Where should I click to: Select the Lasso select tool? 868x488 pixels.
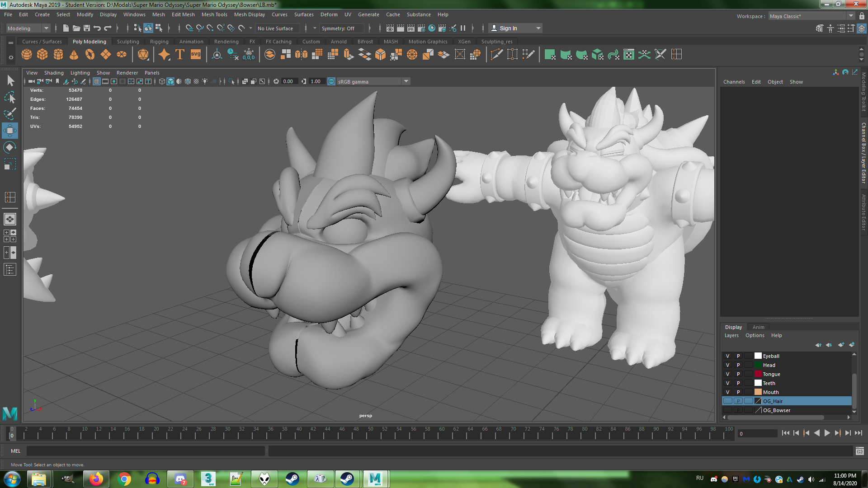[10, 97]
